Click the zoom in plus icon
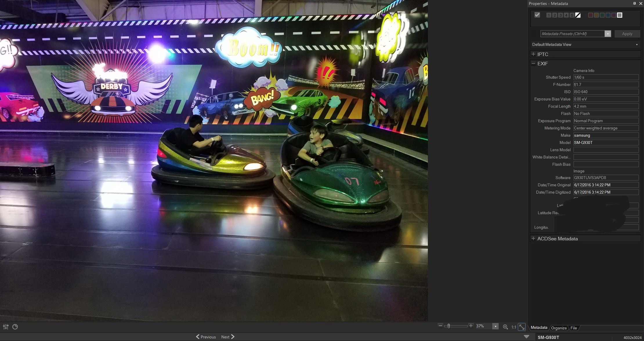This screenshot has width=644, height=341. [471, 326]
